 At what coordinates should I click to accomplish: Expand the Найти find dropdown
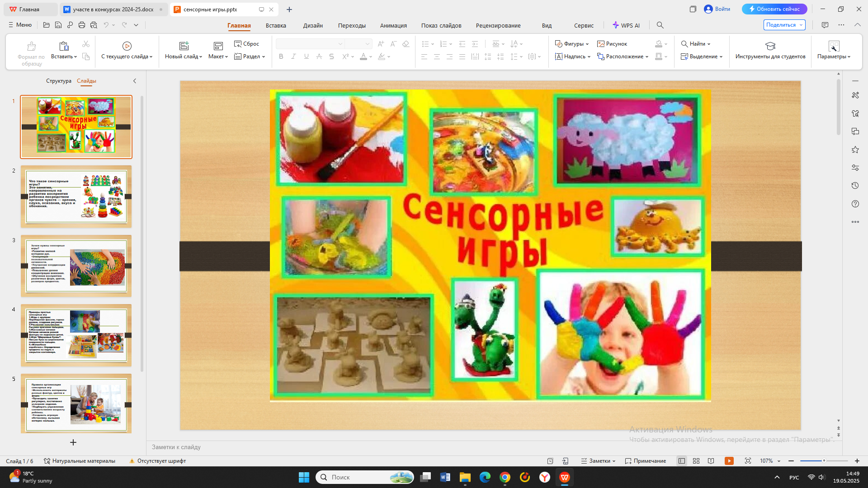pyautogui.click(x=709, y=44)
